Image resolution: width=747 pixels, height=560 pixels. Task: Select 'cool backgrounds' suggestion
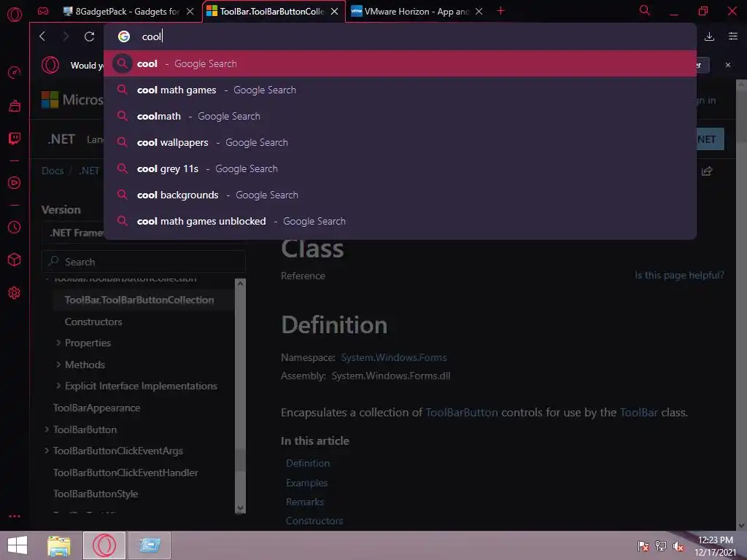pos(400,195)
